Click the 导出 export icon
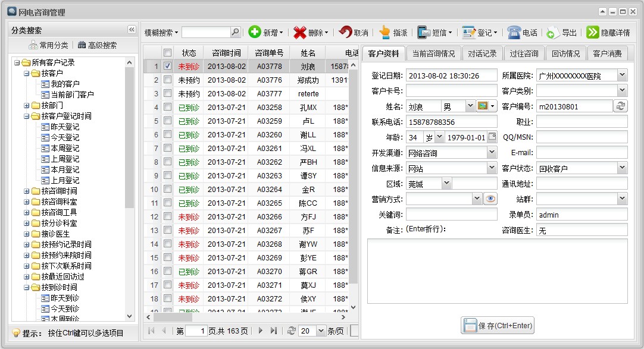Viewport: 644px width, 349px height. point(553,32)
